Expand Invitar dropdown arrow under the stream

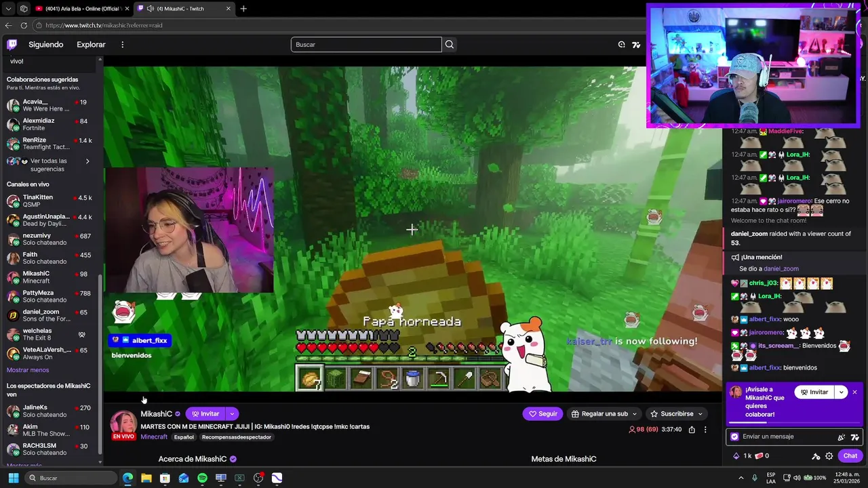(x=232, y=413)
